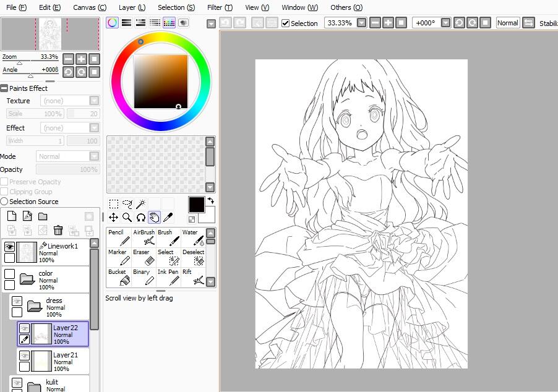Click the toolbar zoom out minus button
The width and height of the screenshot is (558, 392).
pos(375,23)
